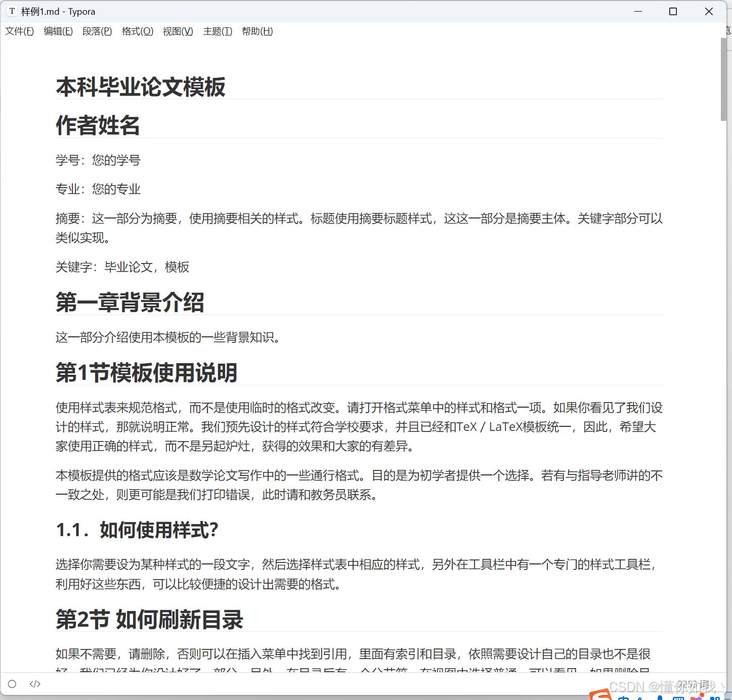
Task: Click the line 专业：您的专业
Action: click(x=98, y=189)
